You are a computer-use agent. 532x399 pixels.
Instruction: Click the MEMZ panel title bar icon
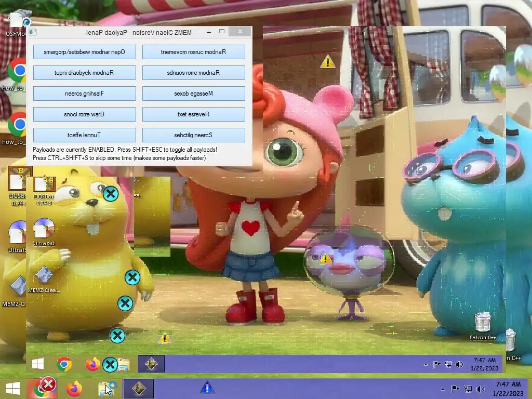[x=33, y=32]
